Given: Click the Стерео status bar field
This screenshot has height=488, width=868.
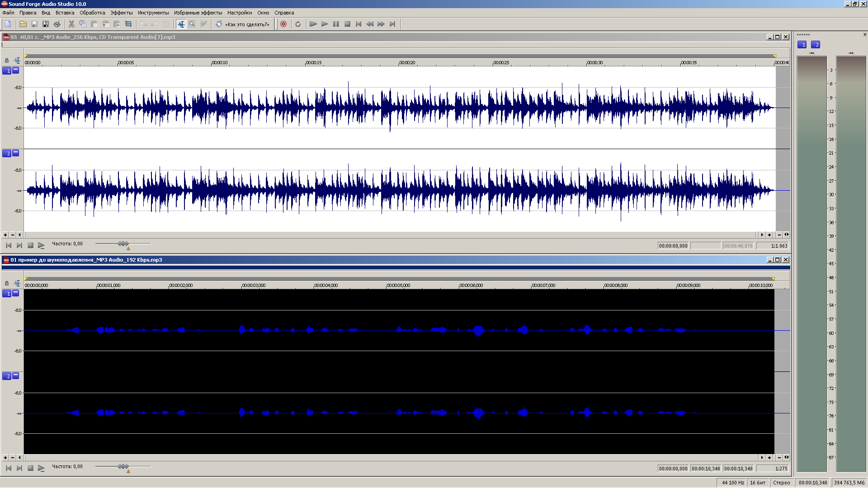Looking at the screenshot, I should [781, 483].
